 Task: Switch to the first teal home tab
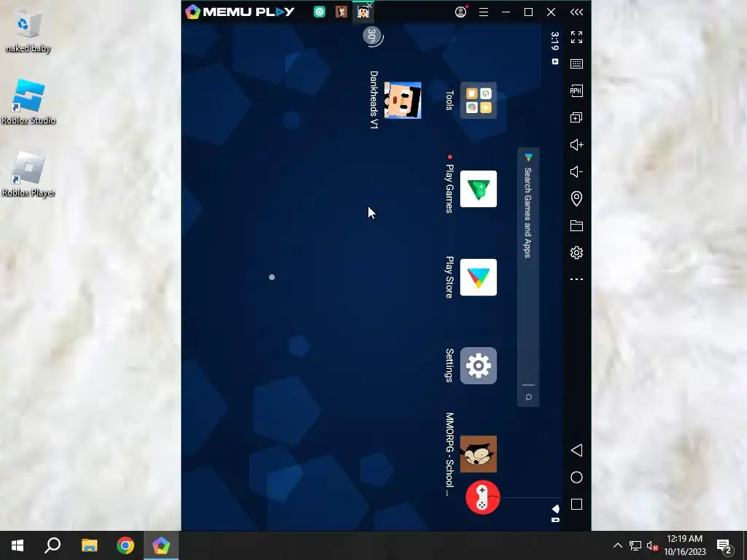click(320, 12)
